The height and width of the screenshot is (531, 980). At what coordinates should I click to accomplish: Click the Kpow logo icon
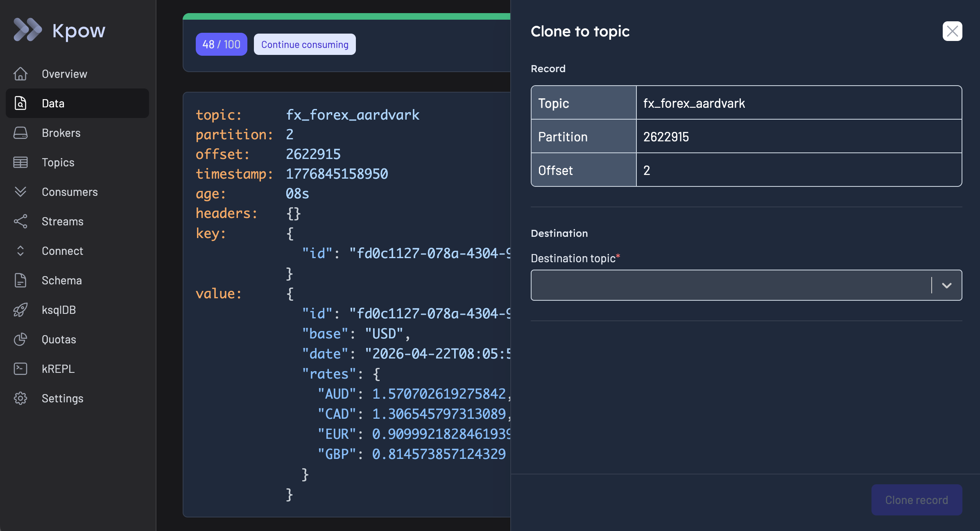coord(27,30)
